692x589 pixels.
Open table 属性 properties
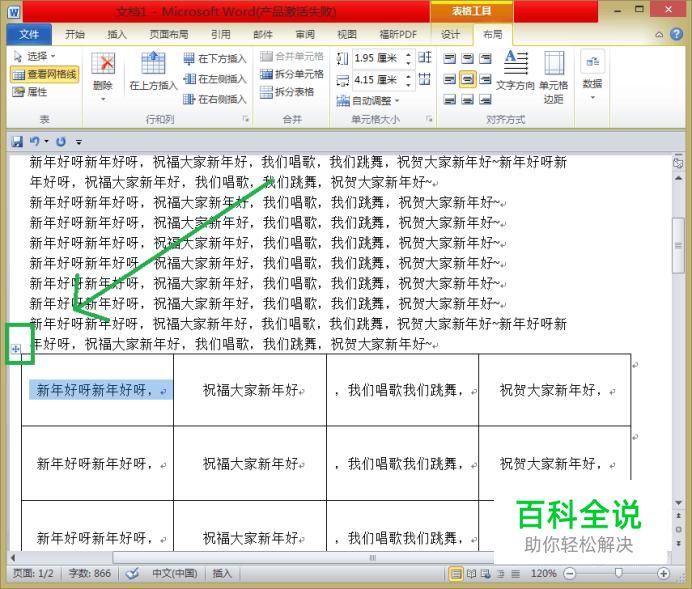point(30,92)
